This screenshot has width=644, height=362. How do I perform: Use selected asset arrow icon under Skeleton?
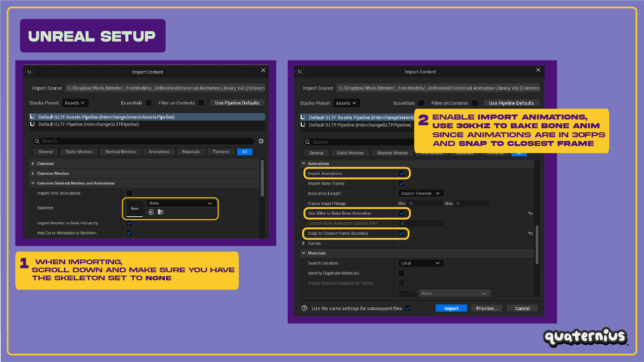click(152, 212)
